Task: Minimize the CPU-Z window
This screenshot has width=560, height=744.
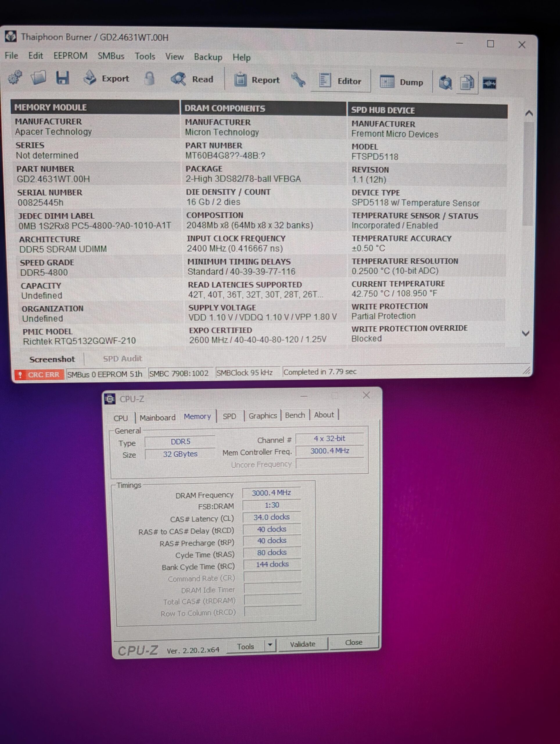Action: tap(304, 396)
